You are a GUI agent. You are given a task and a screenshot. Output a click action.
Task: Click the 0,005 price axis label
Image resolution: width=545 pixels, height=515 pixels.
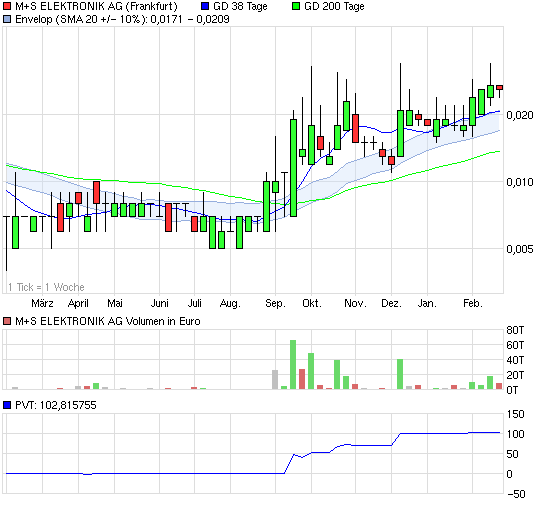coord(520,249)
